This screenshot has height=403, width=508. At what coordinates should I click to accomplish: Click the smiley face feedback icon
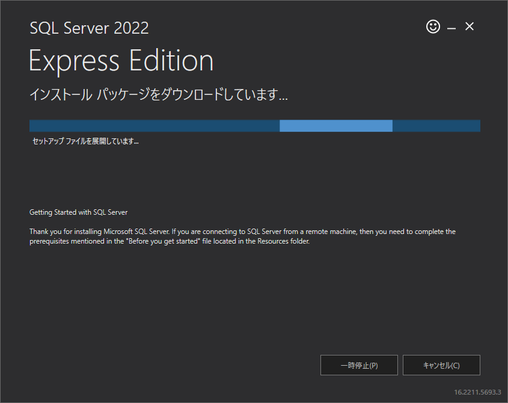(x=433, y=26)
